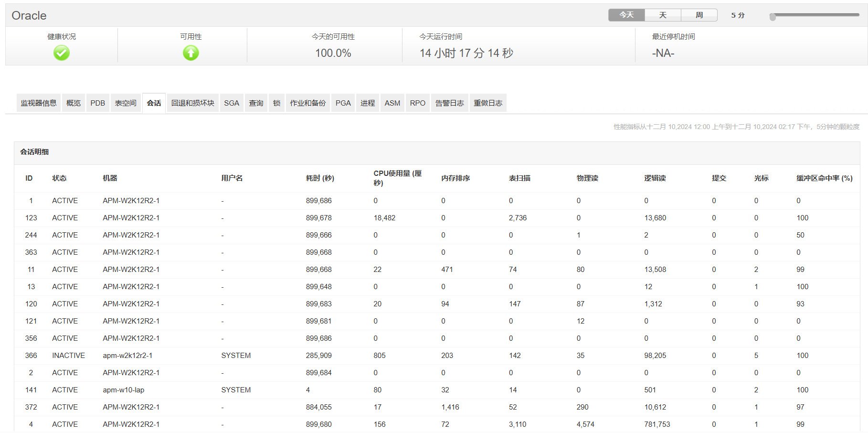Click the uptime value 14 小时 17 分 14 秒
The width and height of the screenshot is (868, 433).
tap(466, 53)
